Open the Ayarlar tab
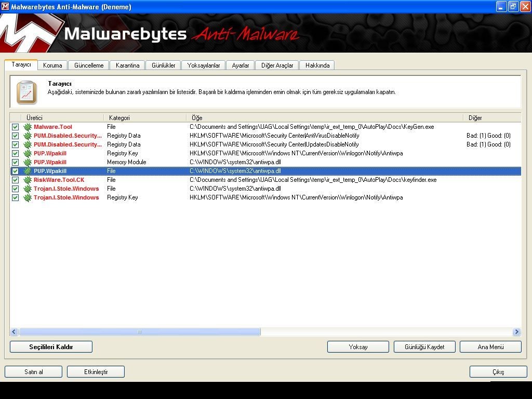Screen dimensions: 532x399 (x=240, y=65)
